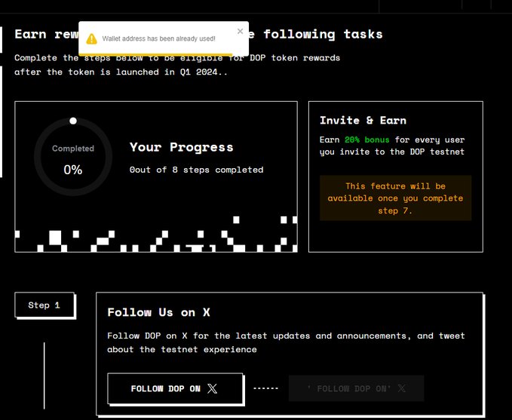Click the 0% completed progress ring value
This screenshot has width=512, height=420.
click(x=73, y=170)
